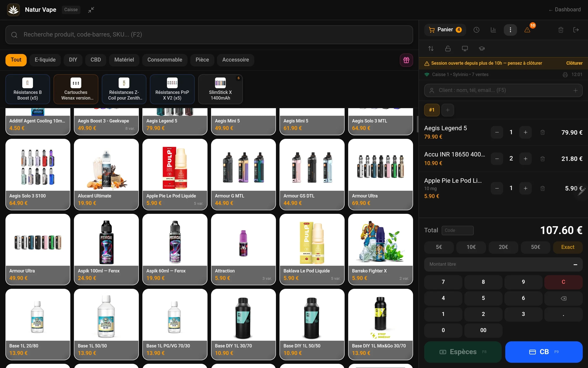
Task: Pay by CB
Action: [x=544, y=352]
